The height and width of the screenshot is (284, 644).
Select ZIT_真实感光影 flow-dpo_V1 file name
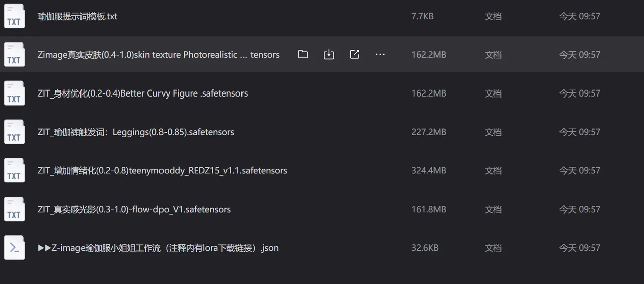tap(134, 210)
